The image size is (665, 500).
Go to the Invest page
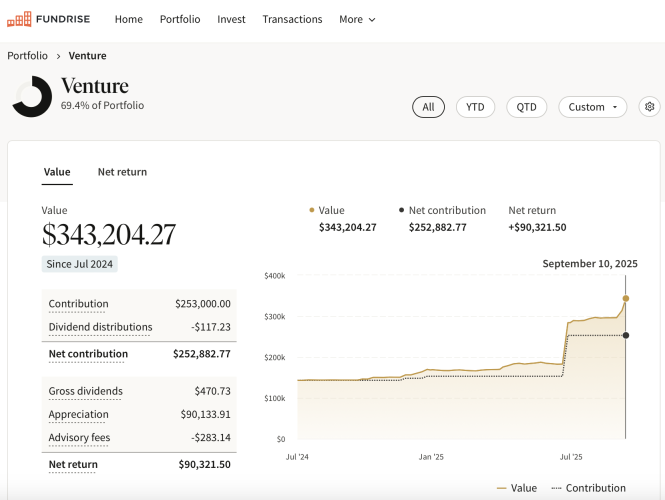click(x=231, y=19)
